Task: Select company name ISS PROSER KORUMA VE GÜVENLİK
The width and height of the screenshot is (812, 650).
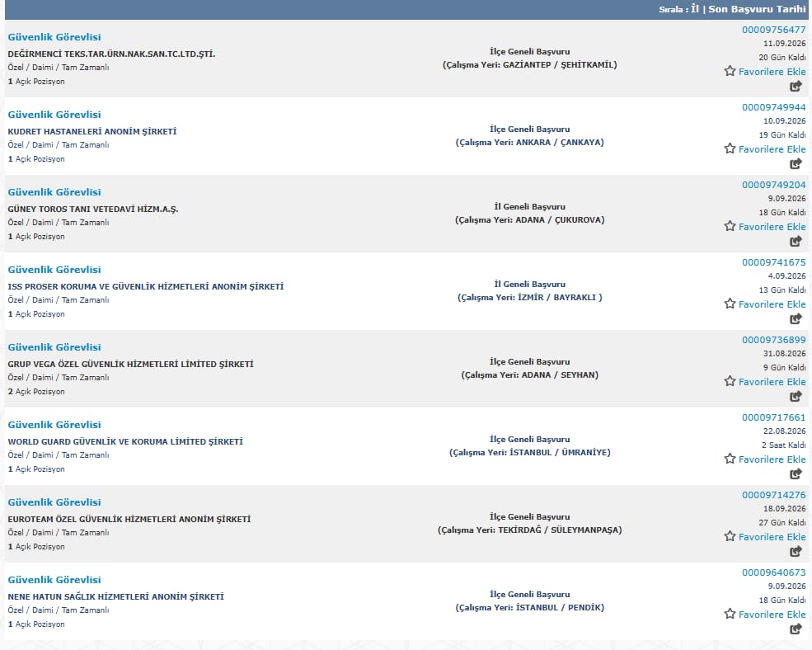Action: (146, 286)
